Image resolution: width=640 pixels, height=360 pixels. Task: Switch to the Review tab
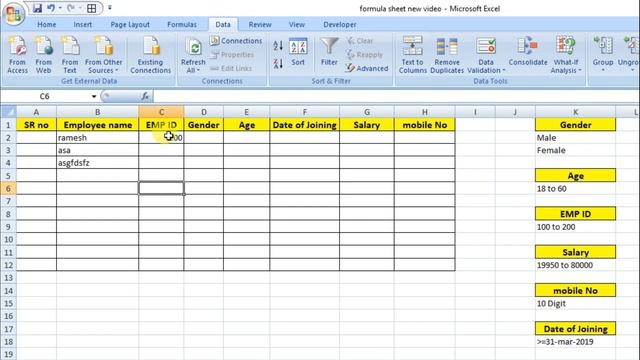[260, 24]
